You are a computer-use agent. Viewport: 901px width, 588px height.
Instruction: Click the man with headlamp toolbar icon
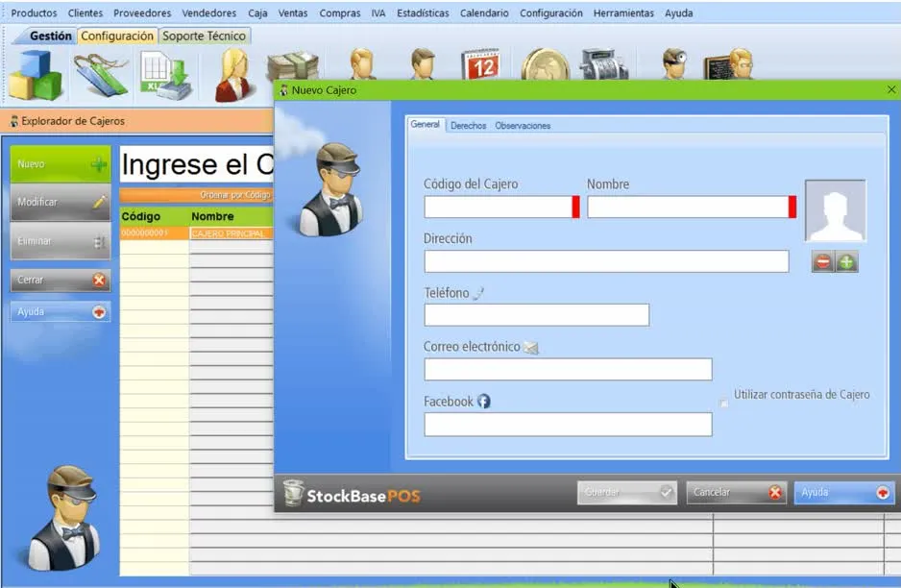click(x=674, y=64)
